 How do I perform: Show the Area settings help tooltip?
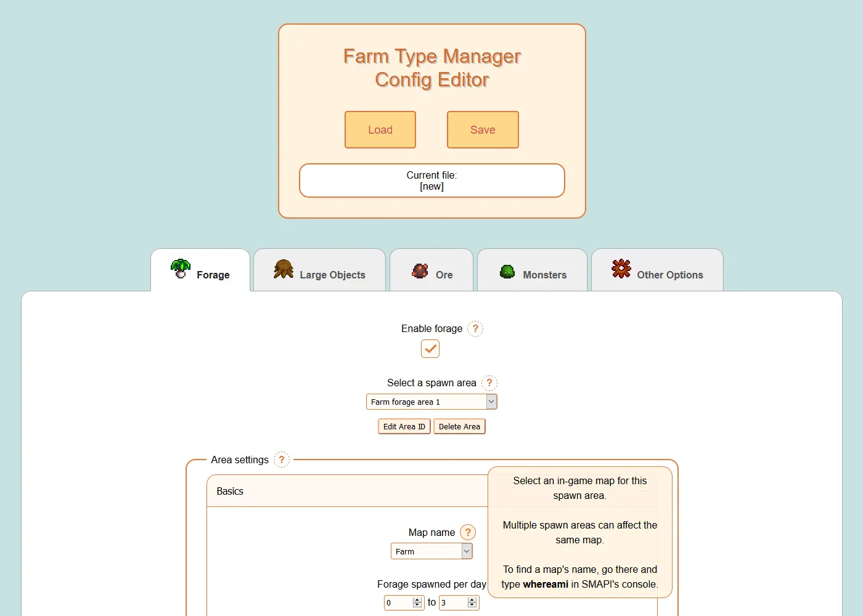(x=282, y=460)
